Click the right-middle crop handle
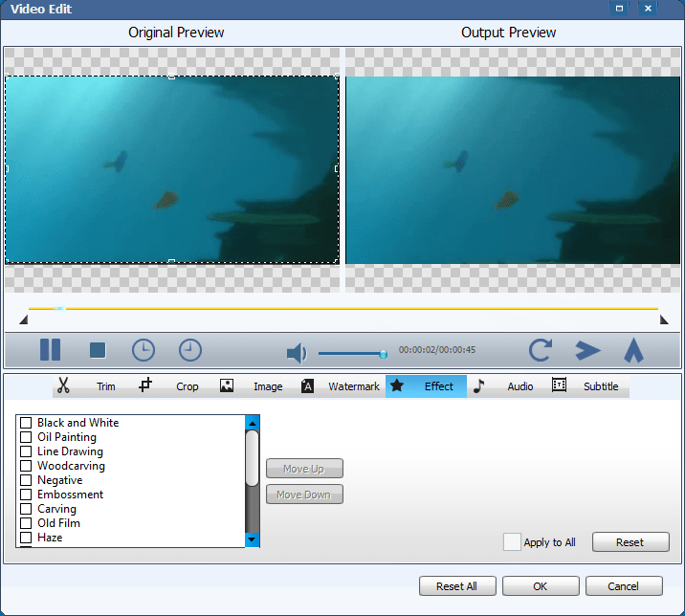Screen dimensions: 685x616 pos(337,168)
